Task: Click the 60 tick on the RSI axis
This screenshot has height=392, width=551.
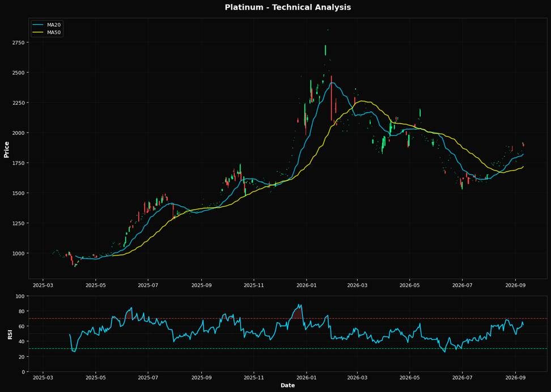Action: tap(22, 327)
